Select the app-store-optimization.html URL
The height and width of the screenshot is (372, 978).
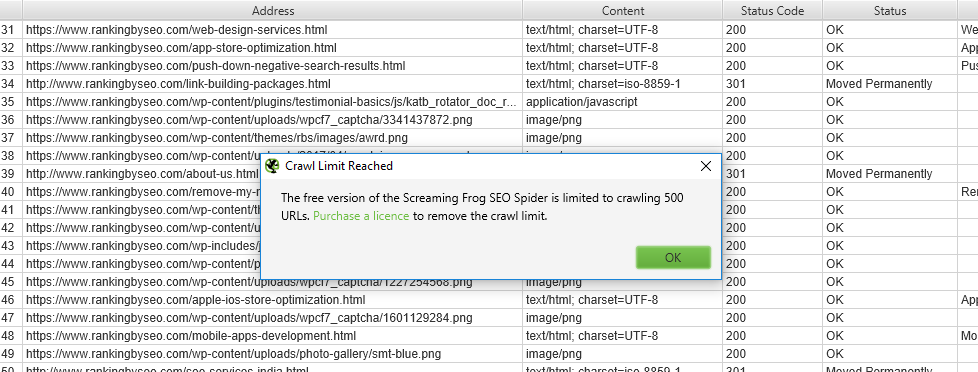(182, 48)
